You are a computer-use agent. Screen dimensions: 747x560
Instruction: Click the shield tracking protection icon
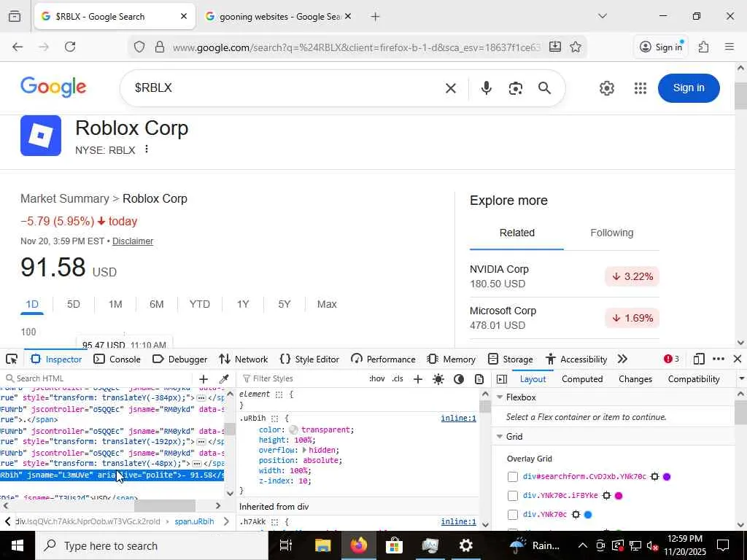[139, 47]
